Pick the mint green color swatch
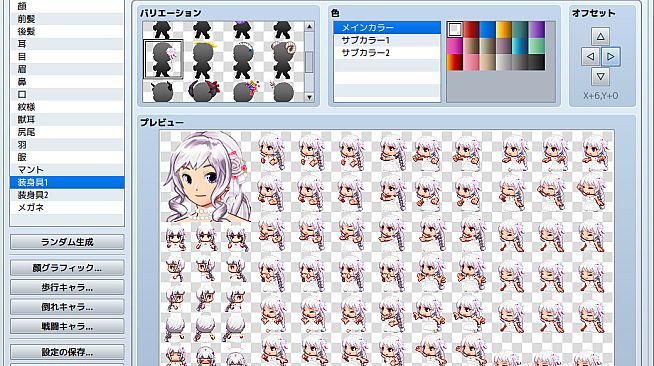The image size is (654, 366). coord(536,46)
